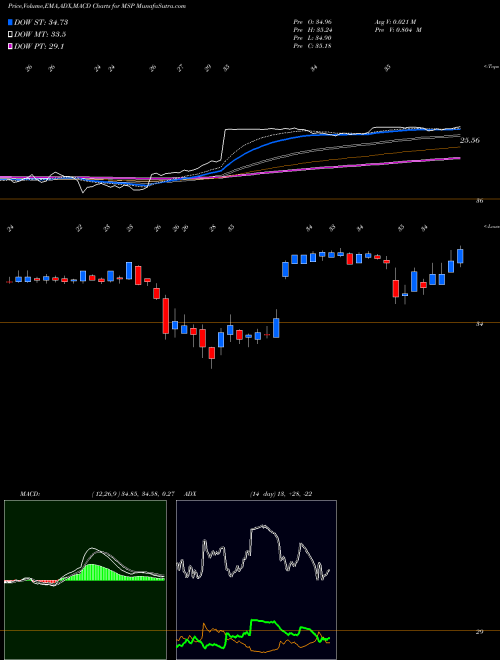The width and height of the screenshot is (500, 660).
Task: Select the 'DOW PT: 29.1' legend text
Action: point(39,47)
